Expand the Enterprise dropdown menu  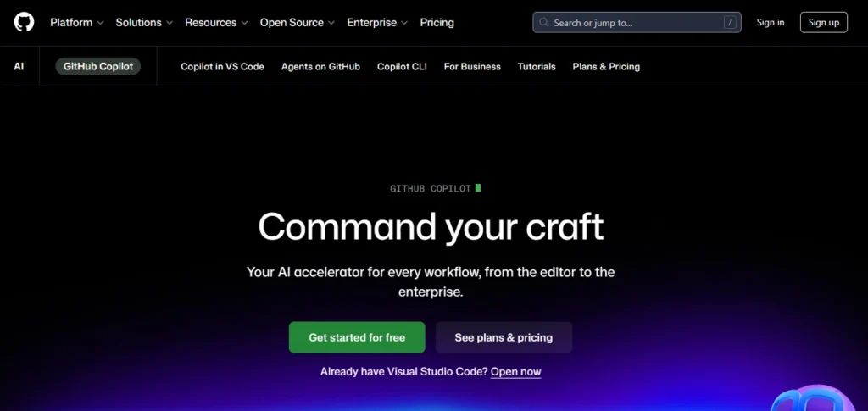[377, 23]
